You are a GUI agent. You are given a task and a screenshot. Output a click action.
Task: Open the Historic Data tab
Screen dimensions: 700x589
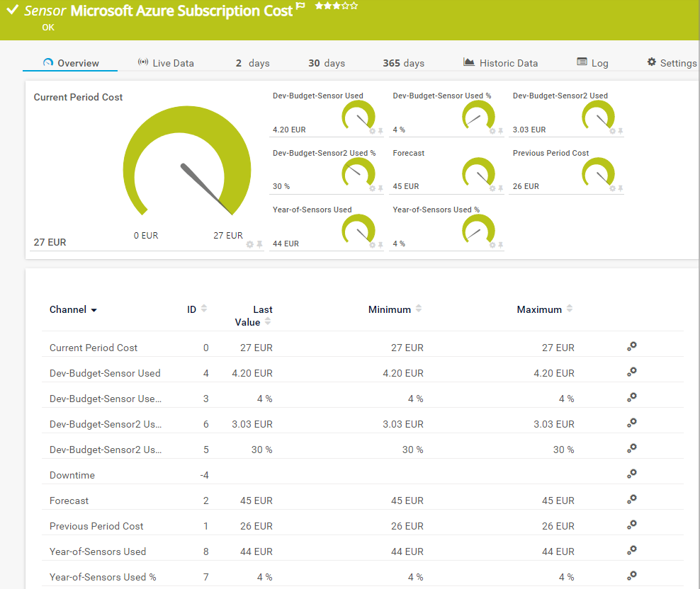[x=500, y=63]
